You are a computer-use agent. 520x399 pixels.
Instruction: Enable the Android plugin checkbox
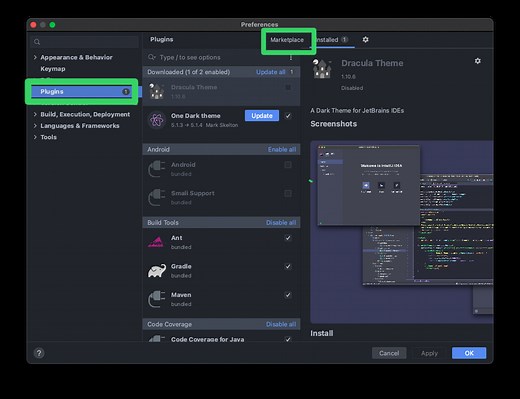[288, 165]
